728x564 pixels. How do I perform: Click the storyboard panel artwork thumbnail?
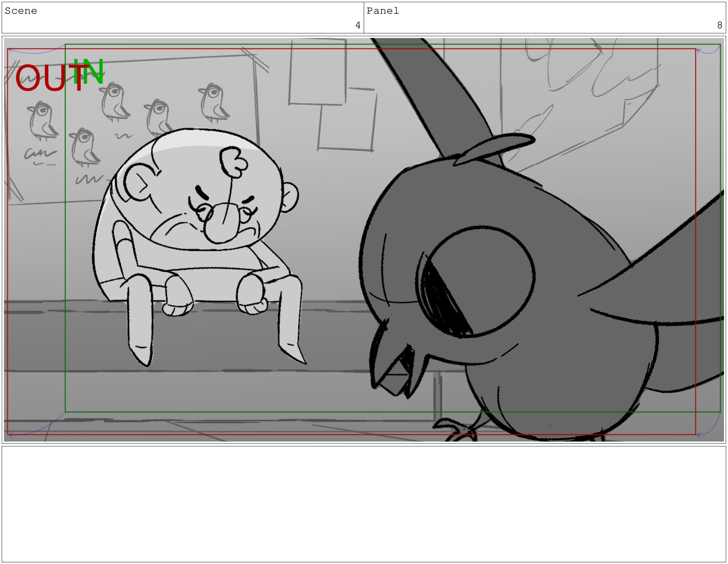(x=364, y=240)
